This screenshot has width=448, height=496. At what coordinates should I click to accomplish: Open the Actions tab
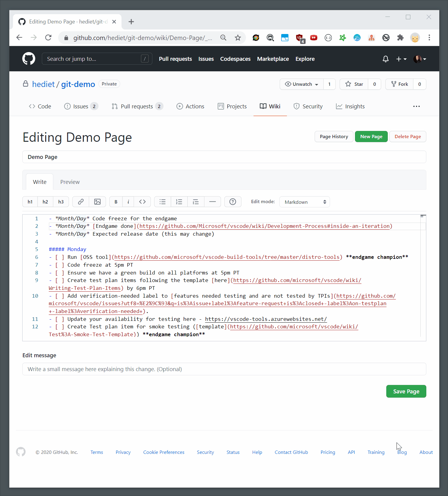tap(190, 106)
